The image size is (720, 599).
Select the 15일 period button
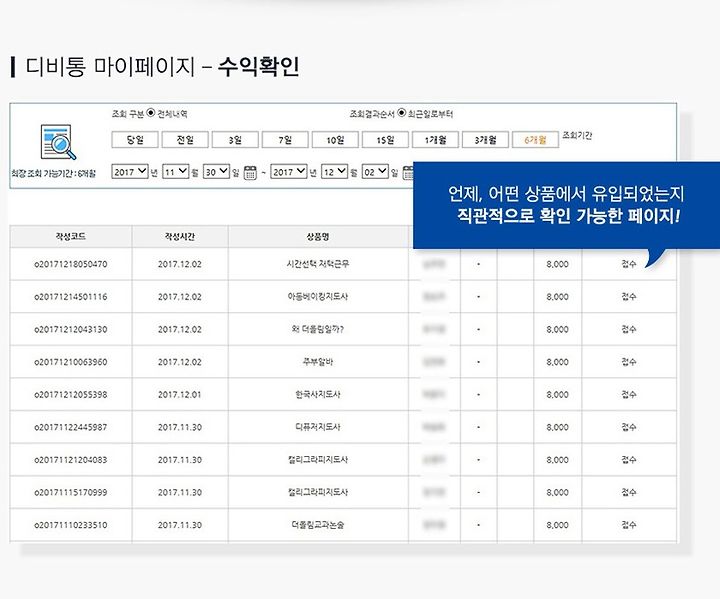coord(385,140)
